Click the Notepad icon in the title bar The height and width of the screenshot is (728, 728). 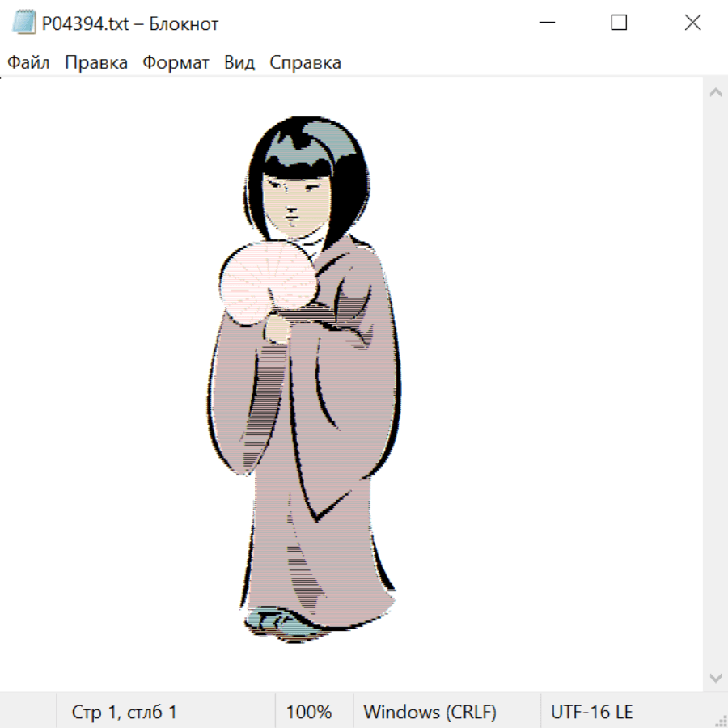pos(24,23)
